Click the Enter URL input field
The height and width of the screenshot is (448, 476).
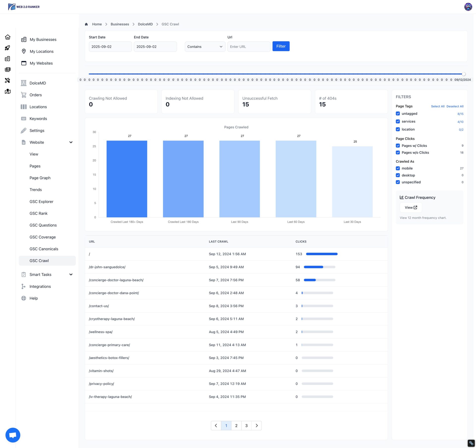[x=249, y=47]
